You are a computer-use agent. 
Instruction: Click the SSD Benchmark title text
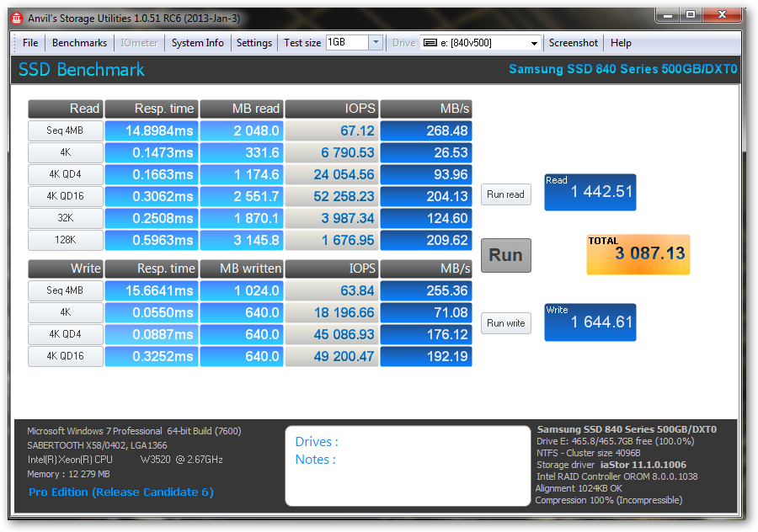tap(81, 70)
